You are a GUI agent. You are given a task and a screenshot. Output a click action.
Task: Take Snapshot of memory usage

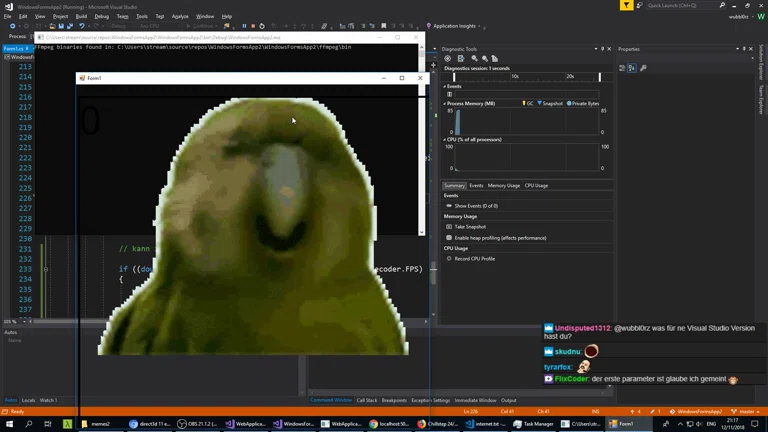point(466,227)
